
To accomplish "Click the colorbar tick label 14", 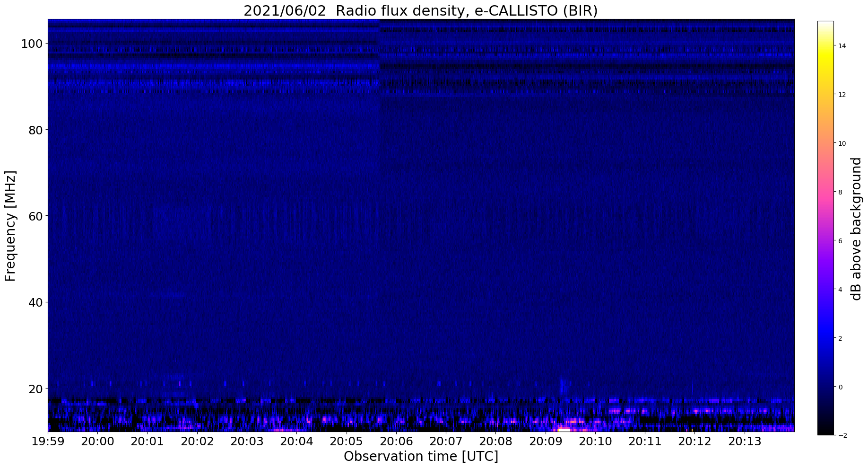I will point(842,46).
